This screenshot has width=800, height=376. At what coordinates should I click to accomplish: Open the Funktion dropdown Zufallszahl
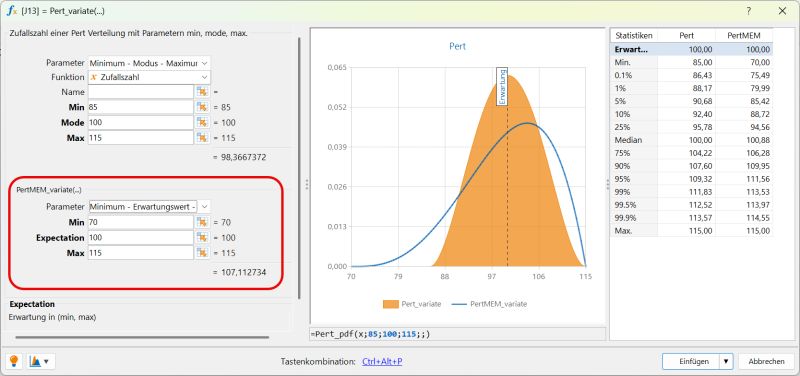pos(149,77)
